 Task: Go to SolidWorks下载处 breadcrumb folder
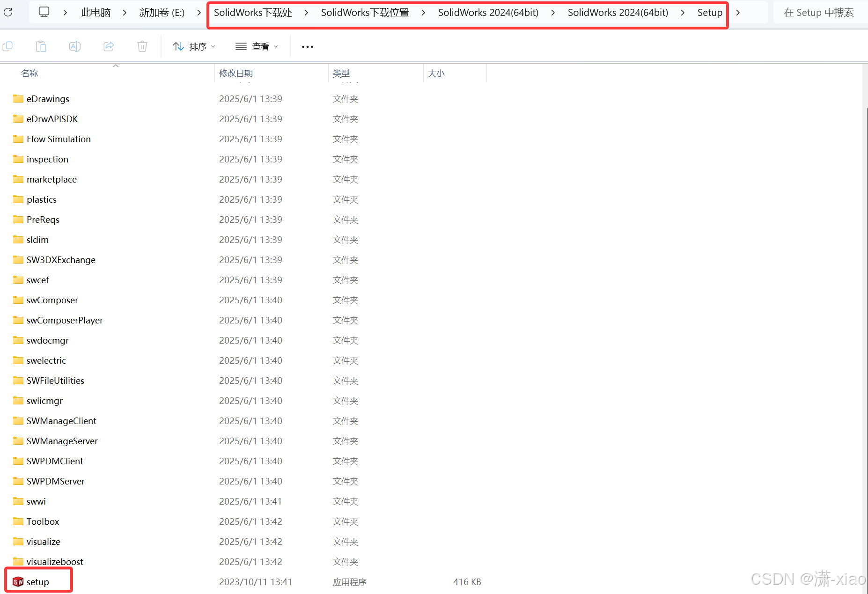(x=253, y=13)
